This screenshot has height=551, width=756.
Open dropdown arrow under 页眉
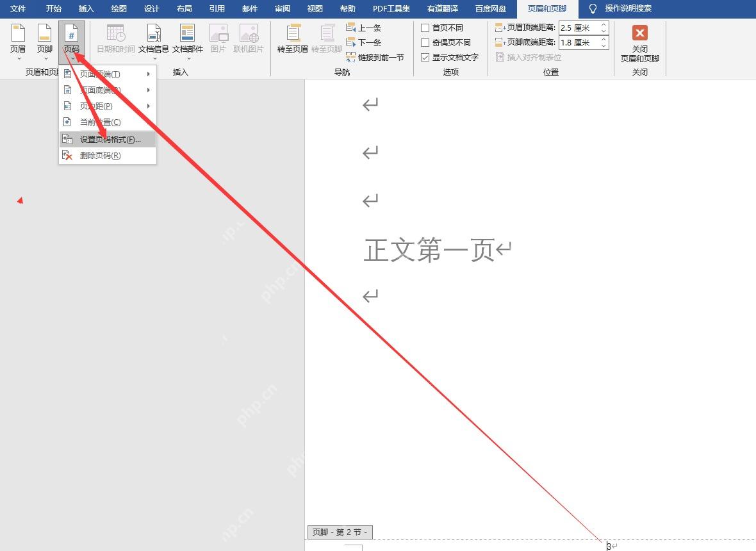pyautogui.click(x=19, y=59)
